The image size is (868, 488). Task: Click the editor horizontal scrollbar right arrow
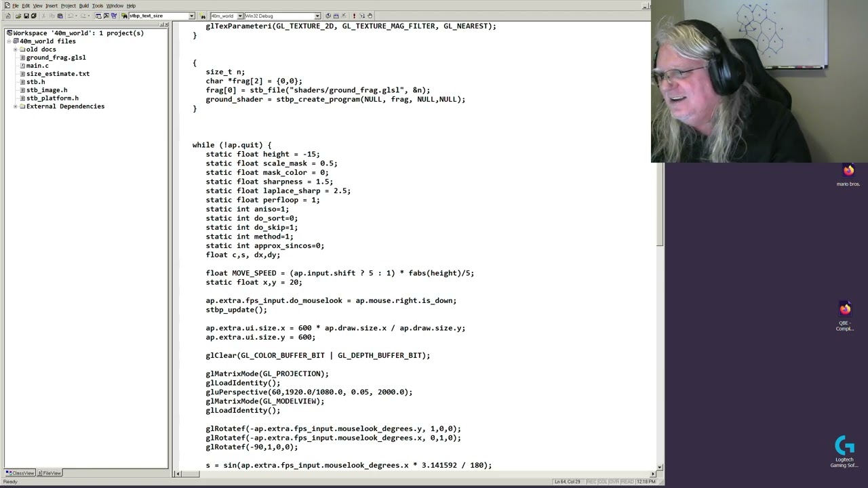(653, 474)
